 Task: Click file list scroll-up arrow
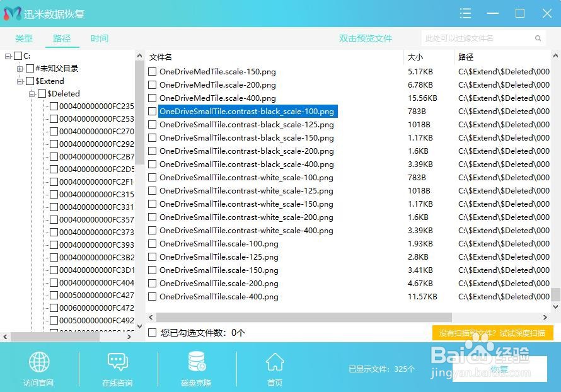[555, 56]
